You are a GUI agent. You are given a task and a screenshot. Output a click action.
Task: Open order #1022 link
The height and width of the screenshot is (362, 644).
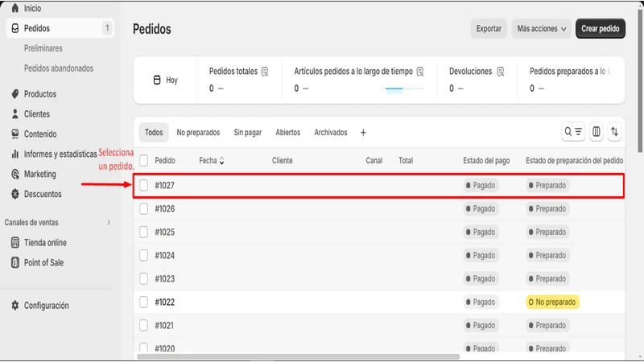coord(165,302)
